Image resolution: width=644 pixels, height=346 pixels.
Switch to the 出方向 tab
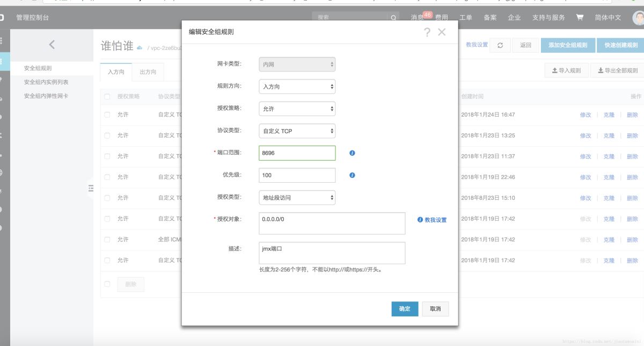[x=148, y=72]
